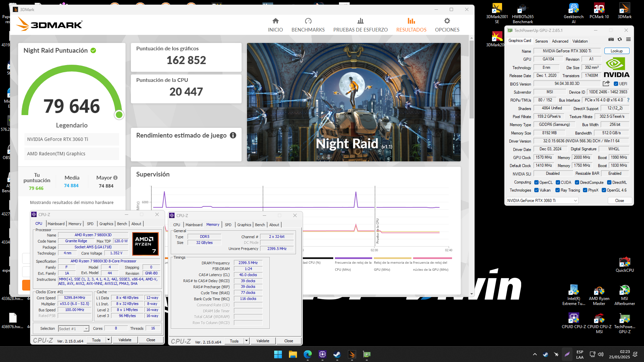Open Mainboard tab in left CPU-Z window
The width and height of the screenshot is (644, 362).
pyautogui.click(x=56, y=224)
